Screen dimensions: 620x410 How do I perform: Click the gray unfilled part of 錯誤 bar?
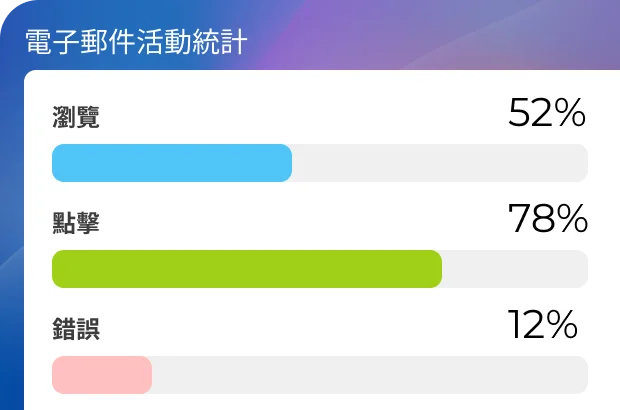coord(370,375)
